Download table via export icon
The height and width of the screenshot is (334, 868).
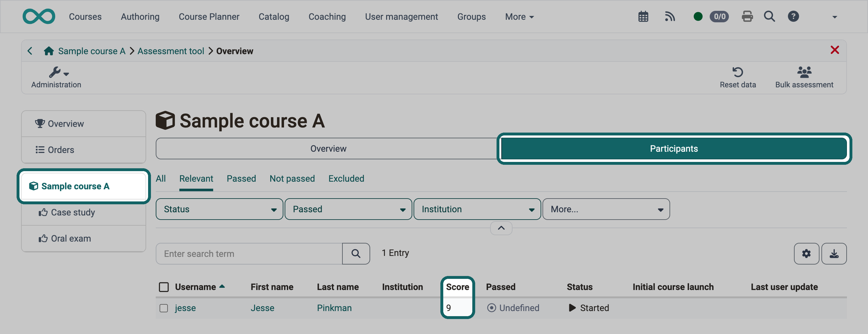(834, 254)
